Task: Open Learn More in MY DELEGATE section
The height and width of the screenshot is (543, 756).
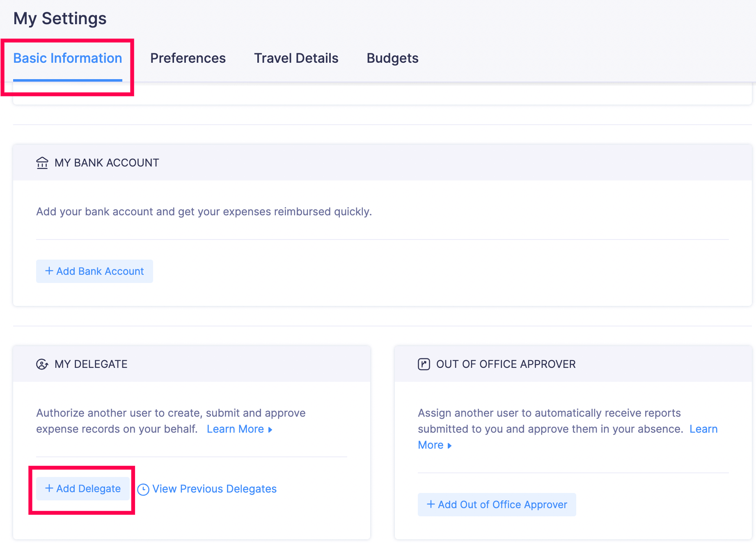Action: [236, 429]
